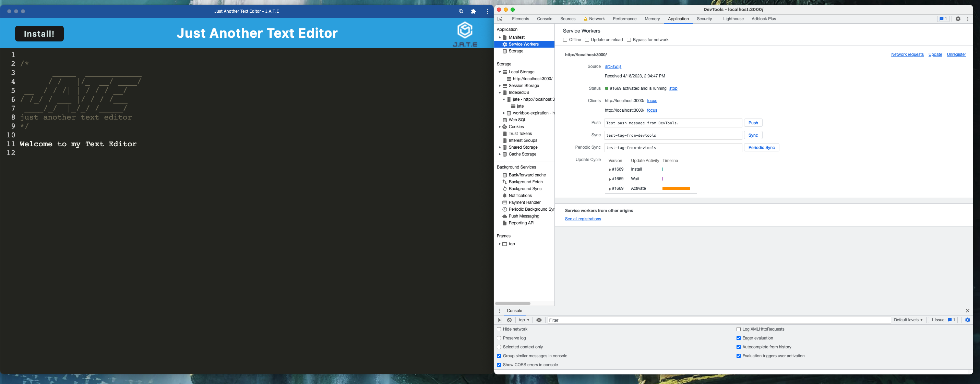Open the drawer more-tools dots beside Console
The image size is (980, 384).
click(x=500, y=311)
